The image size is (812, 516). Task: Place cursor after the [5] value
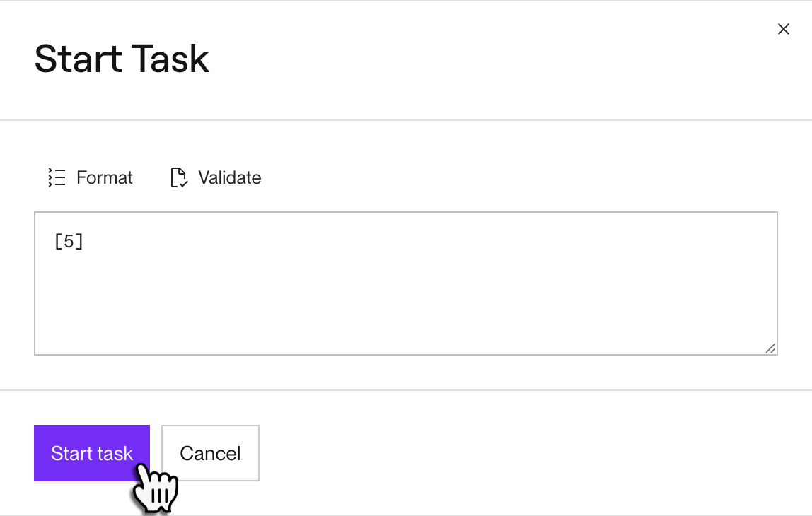pyautogui.click(x=85, y=240)
